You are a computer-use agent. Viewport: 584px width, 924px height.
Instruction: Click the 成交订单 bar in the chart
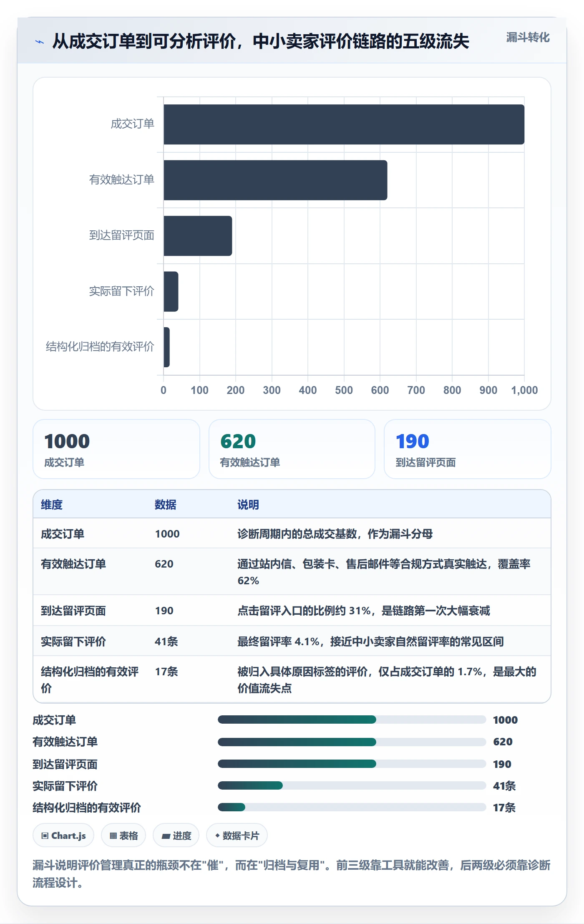click(344, 124)
